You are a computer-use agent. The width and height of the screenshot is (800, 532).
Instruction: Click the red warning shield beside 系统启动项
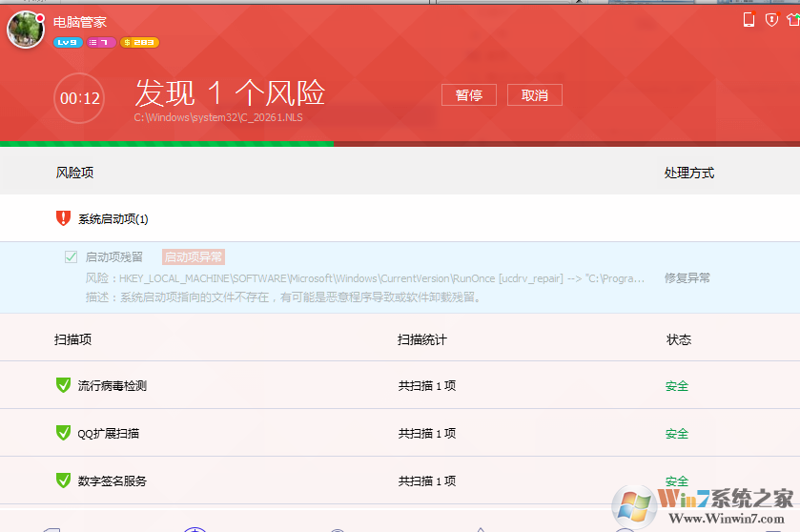pos(63,218)
